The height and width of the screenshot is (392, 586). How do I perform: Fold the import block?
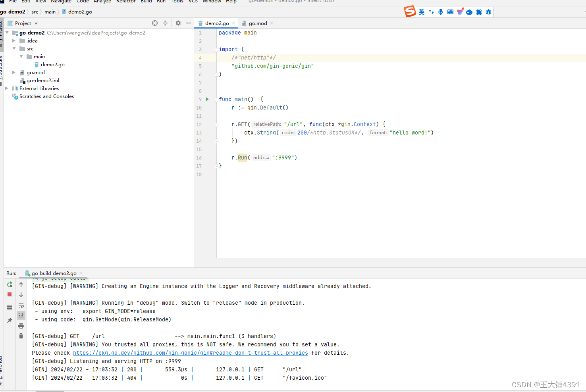click(216, 50)
